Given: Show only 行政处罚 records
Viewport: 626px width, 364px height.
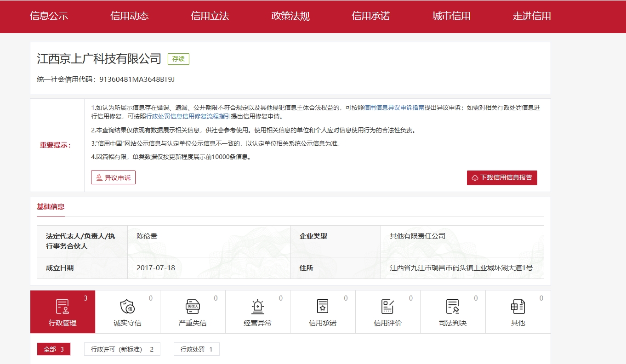Looking at the screenshot, I should (x=196, y=349).
